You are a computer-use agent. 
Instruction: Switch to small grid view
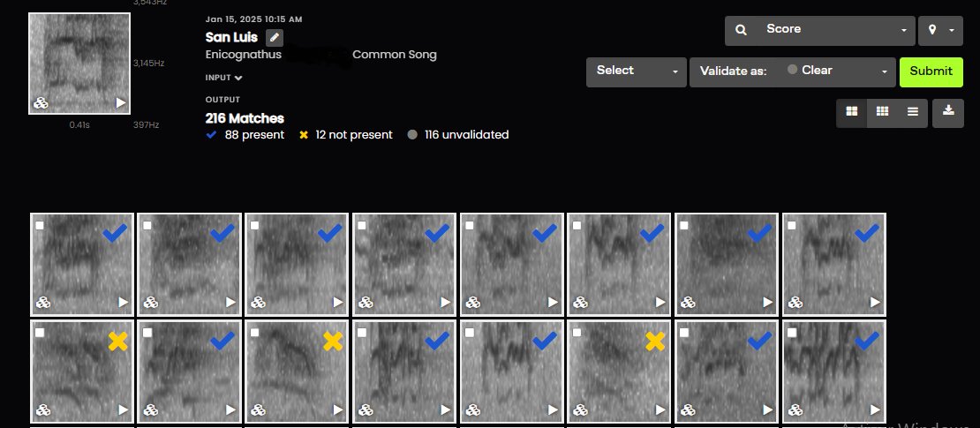[882, 112]
